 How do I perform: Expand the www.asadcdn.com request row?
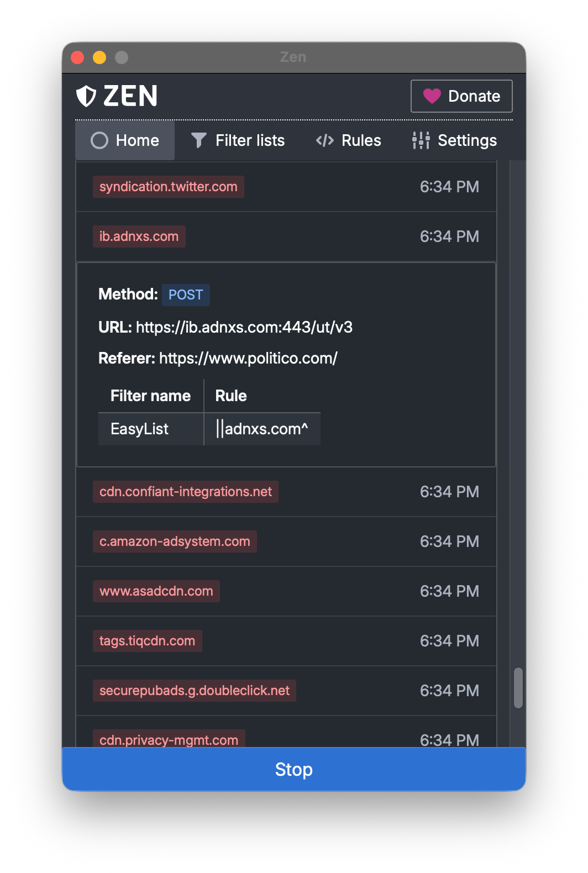click(286, 591)
